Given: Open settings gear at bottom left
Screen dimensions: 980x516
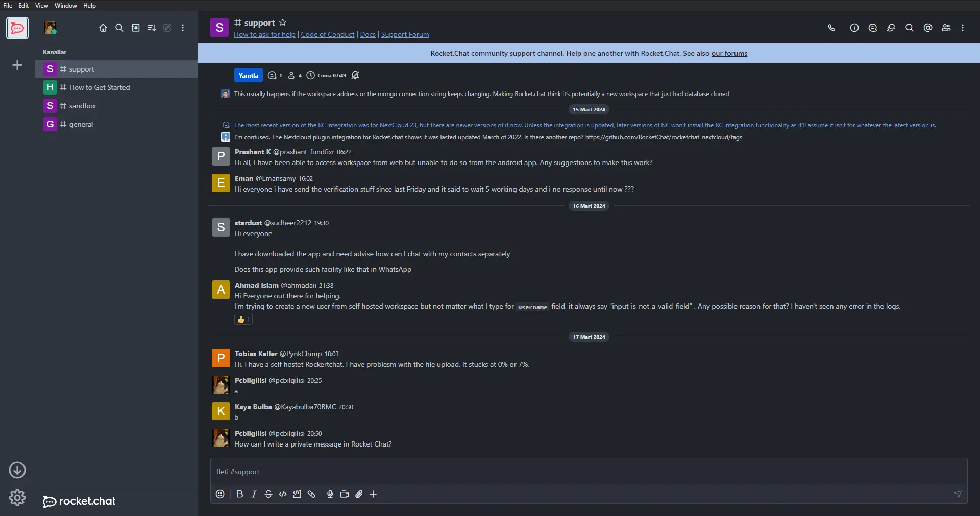Looking at the screenshot, I should 17,498.
